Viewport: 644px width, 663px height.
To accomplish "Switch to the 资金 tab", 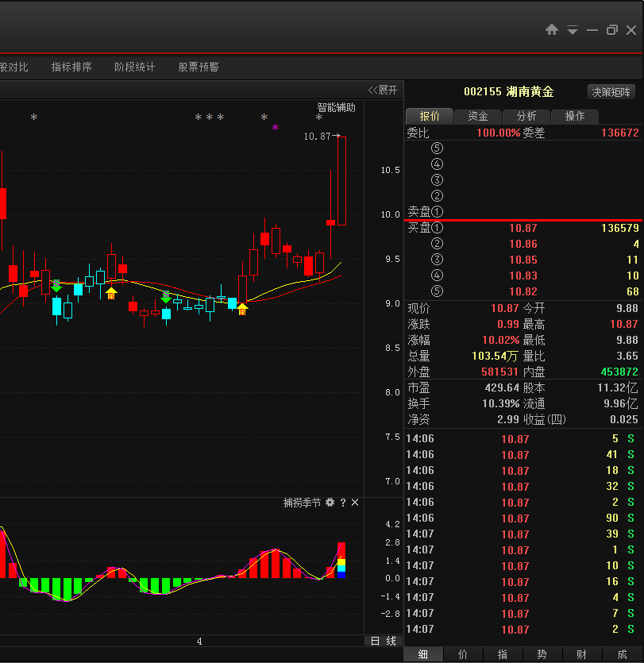I will click(x=478, y=116).
